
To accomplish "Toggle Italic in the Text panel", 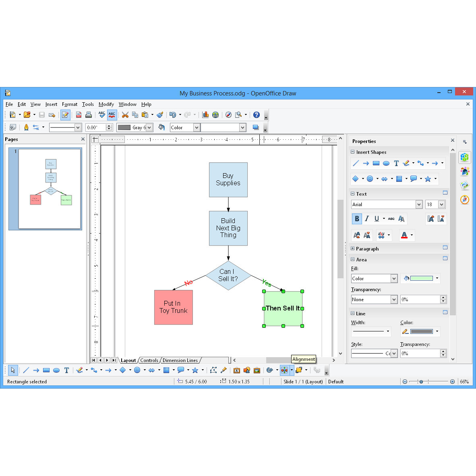I will click(366, 219).
